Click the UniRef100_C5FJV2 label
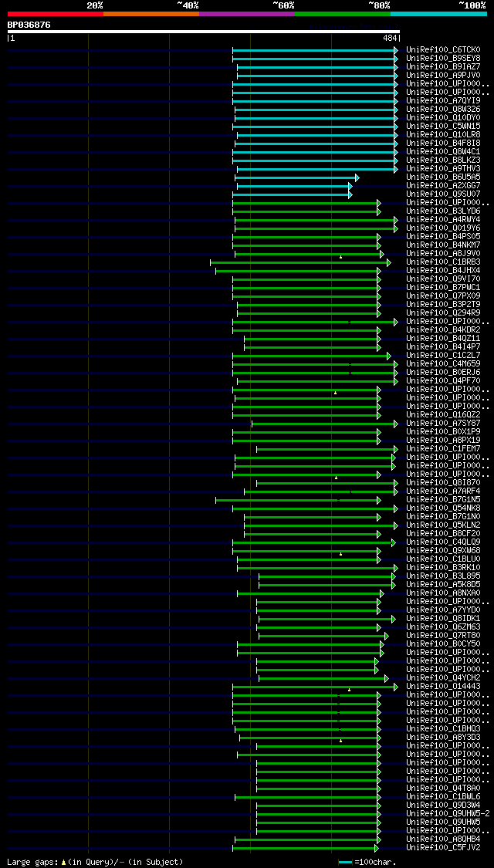 tap(443, 848)
